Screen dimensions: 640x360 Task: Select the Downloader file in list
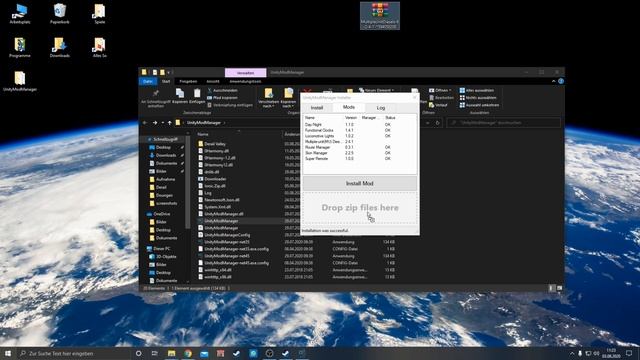pos(215,179)
